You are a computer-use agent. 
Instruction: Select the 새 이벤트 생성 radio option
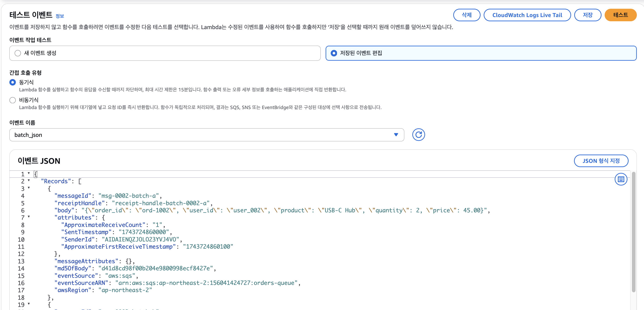pyautogui.click(x=18, y=53)
